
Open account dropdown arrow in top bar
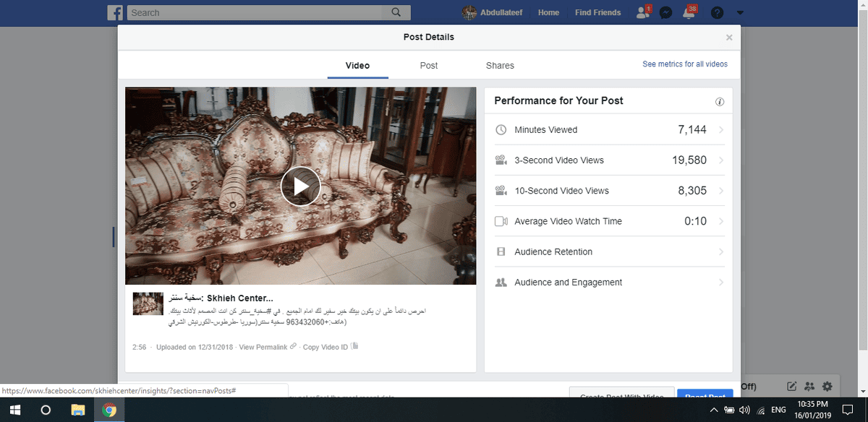pos(740,13)
